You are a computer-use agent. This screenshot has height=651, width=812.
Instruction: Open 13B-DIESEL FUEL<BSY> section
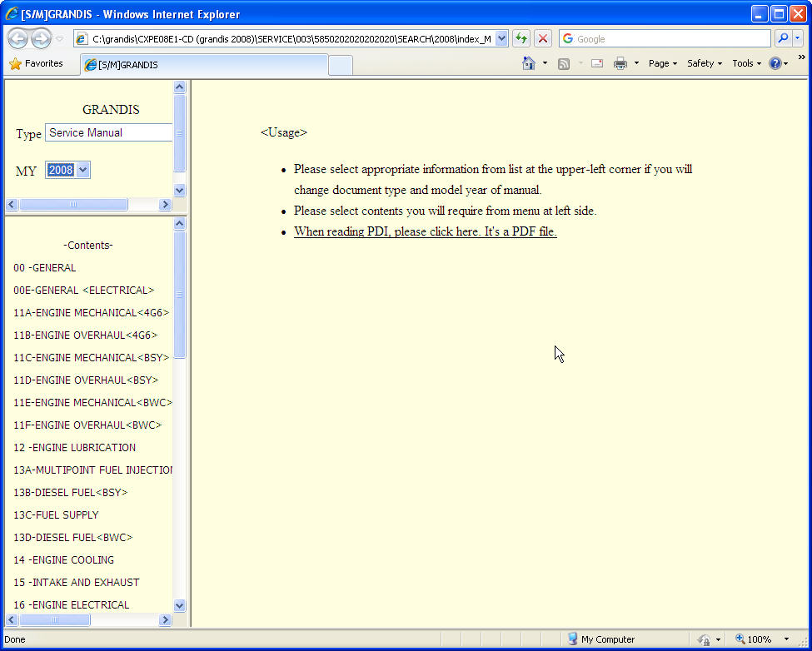pyautogui.click(x=71, y=493)
